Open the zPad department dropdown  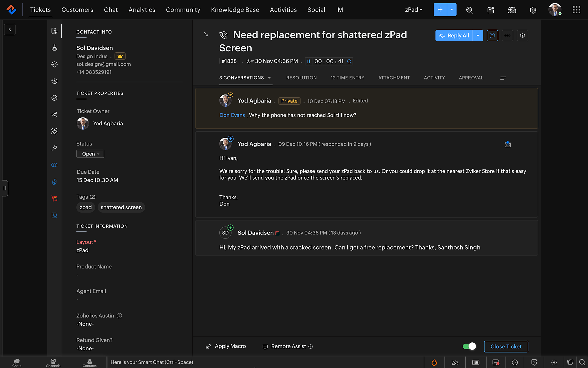414,10
